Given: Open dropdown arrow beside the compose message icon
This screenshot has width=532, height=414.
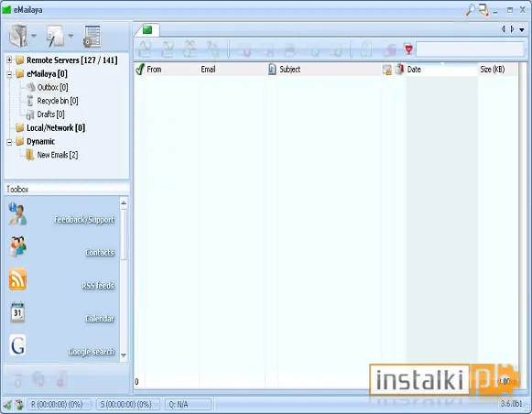Looking at the screenshot, I should point(71,36).
